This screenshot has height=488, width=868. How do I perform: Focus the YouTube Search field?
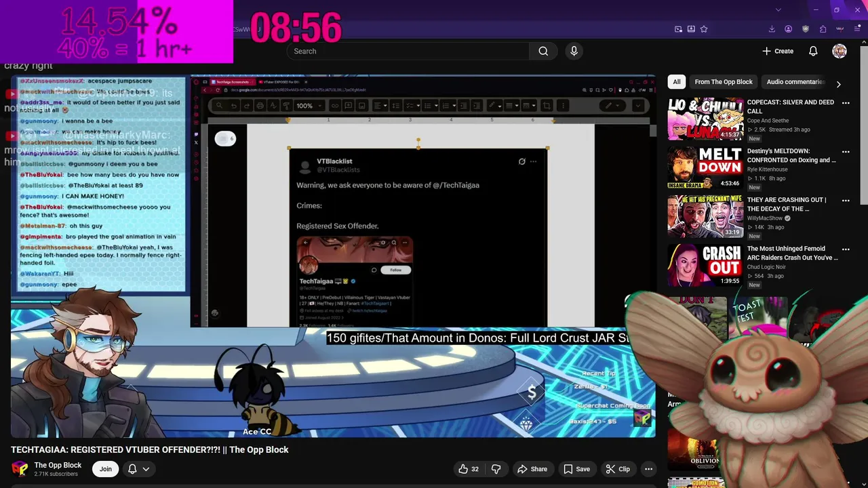[x=408, y=51]
